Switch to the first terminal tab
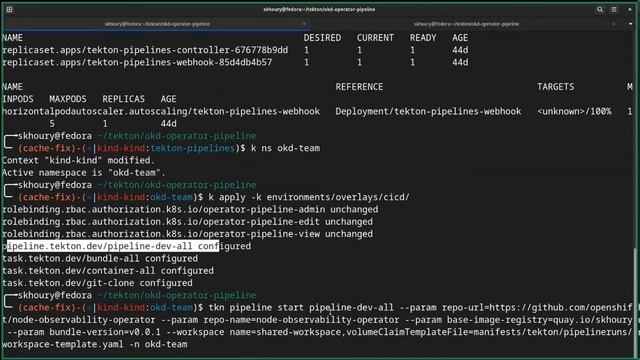Viewport: 640px width, 360px height. pos(157,24)
